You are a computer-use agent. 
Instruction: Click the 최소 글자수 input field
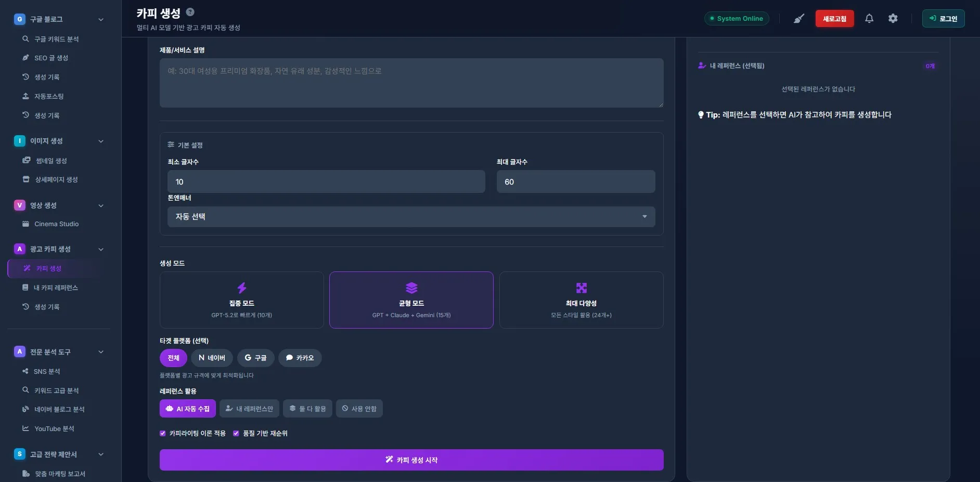pos(326,181)
